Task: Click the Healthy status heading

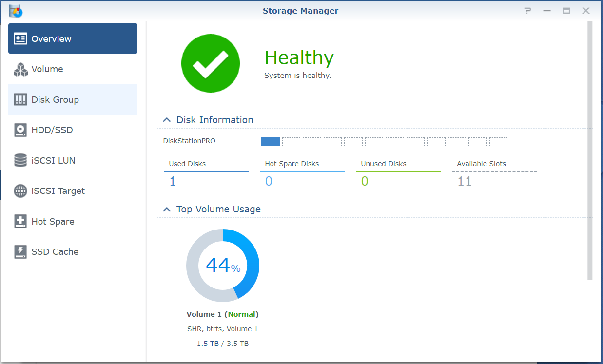Action: pyautogui.click(x=299, y=57)
